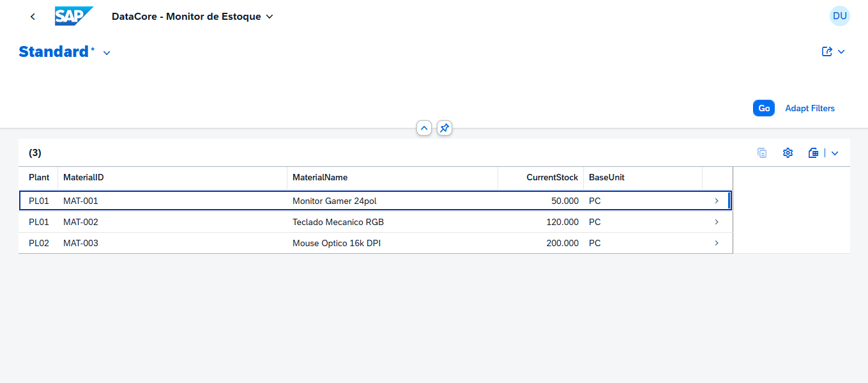Click the CurrentStock column header

coord(552,177)
